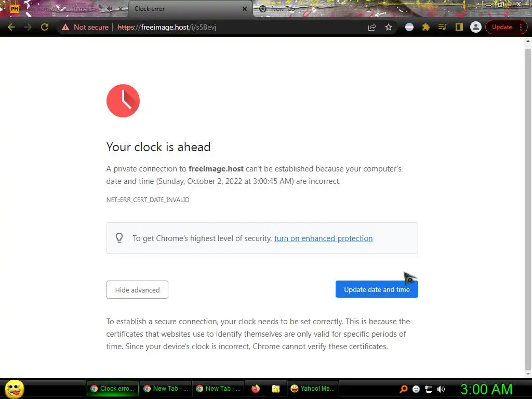Image resolution: width=532 pixels, height=399 pixels.
Task: Mute the audio on the first tab
Action: [x=110, y=9]
